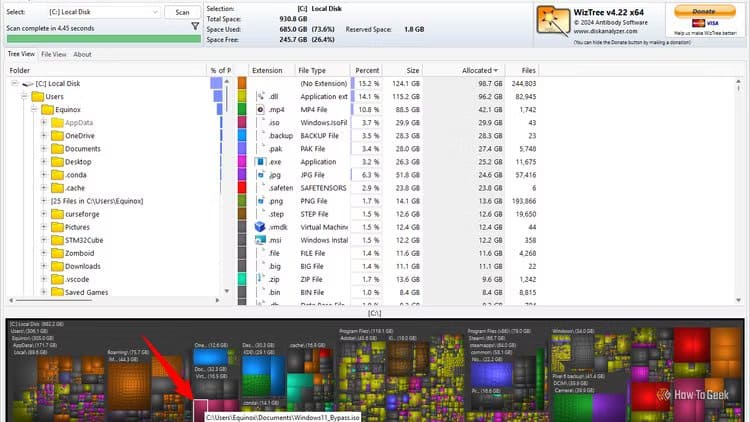Select the .vscode folder row
The height and width of the screenshot is (422, 750).
click(77, 279)
